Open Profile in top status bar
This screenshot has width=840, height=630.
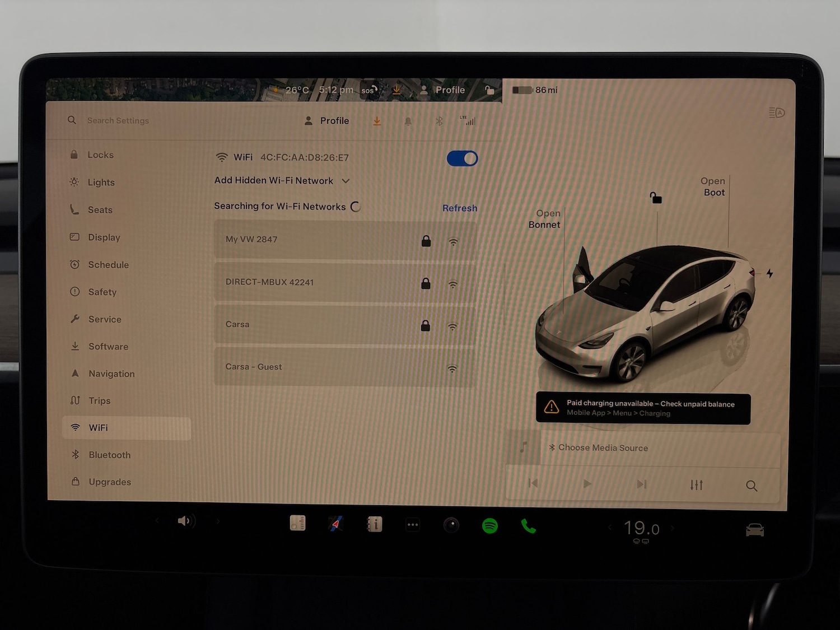coord(442,90)
